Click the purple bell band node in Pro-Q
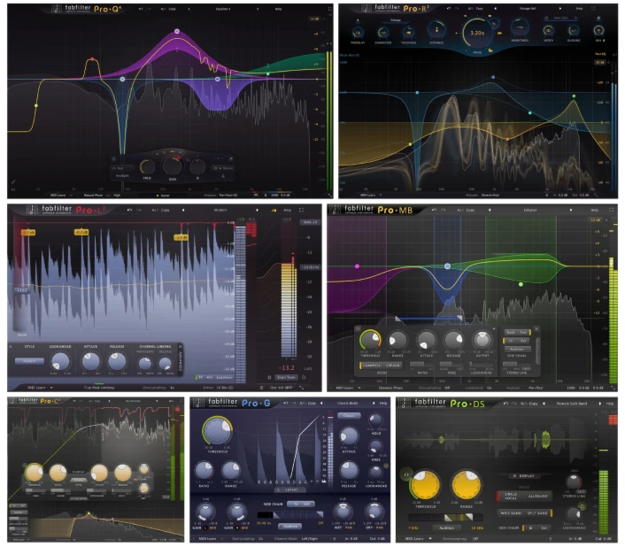625x547 pixels. coord(177,31)
